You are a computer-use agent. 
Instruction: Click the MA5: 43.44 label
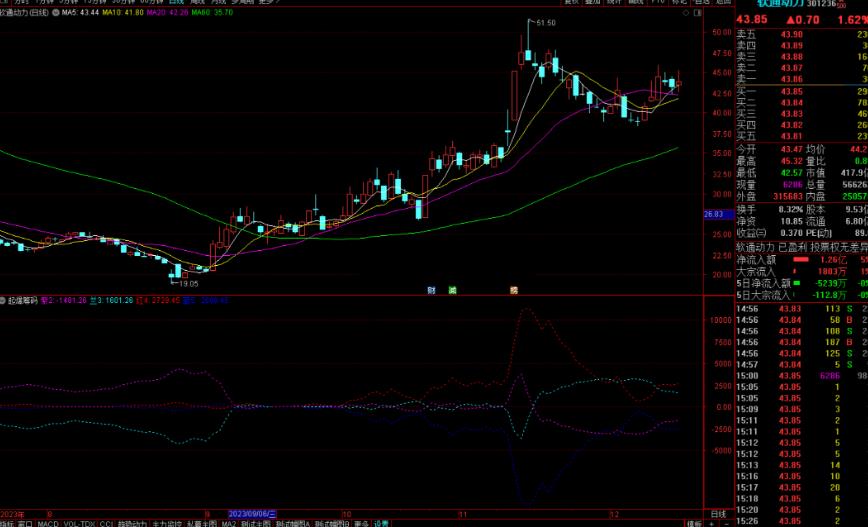[x=80, y=12]
